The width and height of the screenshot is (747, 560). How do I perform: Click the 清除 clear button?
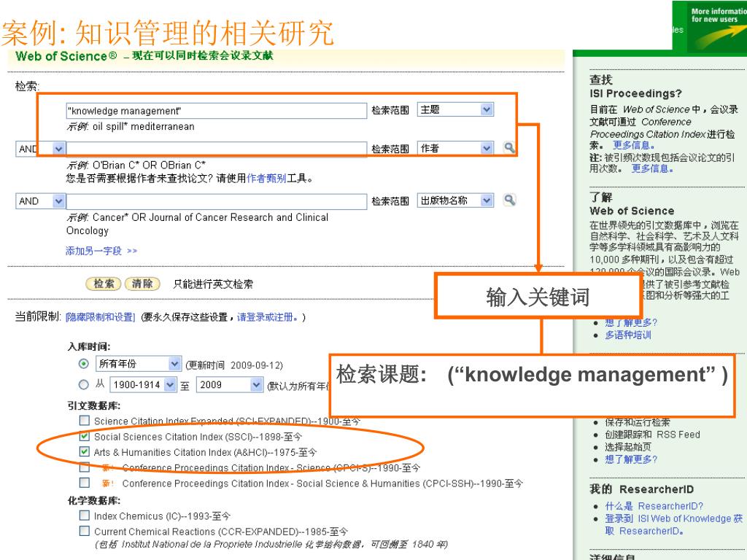click(142, 284)
